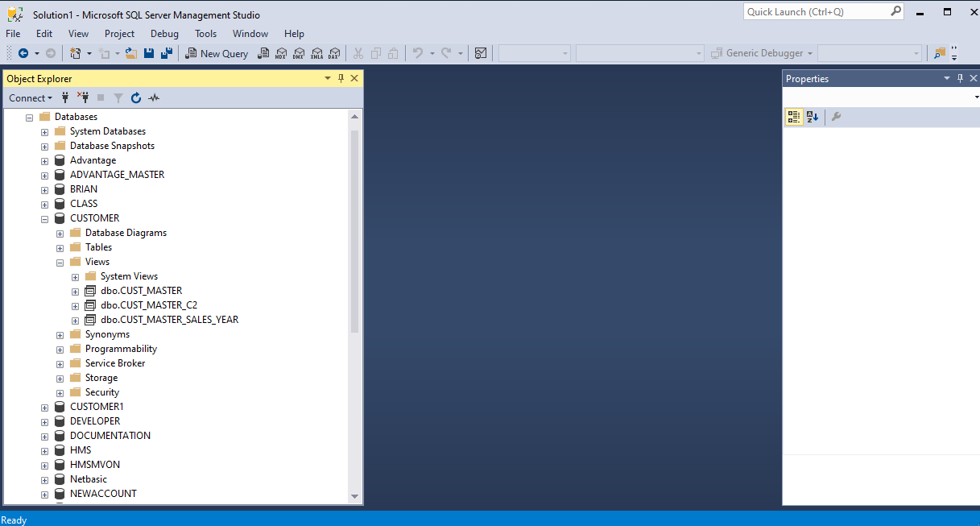980x526 pixels.
Task: Open Object Explorer window position menu
Action: (x=328, y=78)
